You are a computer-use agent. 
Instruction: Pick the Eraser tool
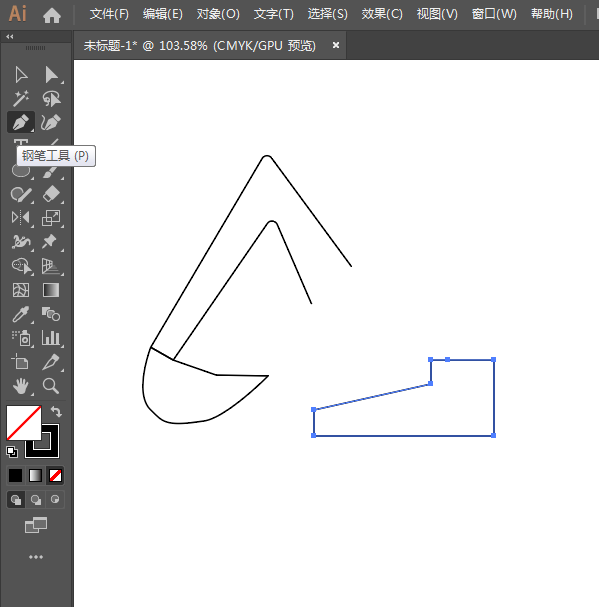pyautogui.click(x=51, y=194)
